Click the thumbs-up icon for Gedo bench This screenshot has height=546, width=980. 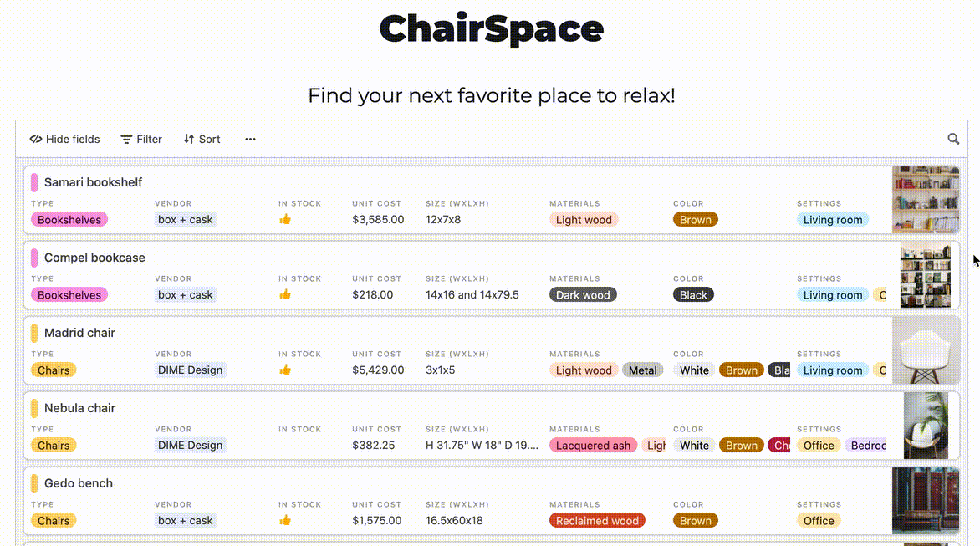click(285, 521)
